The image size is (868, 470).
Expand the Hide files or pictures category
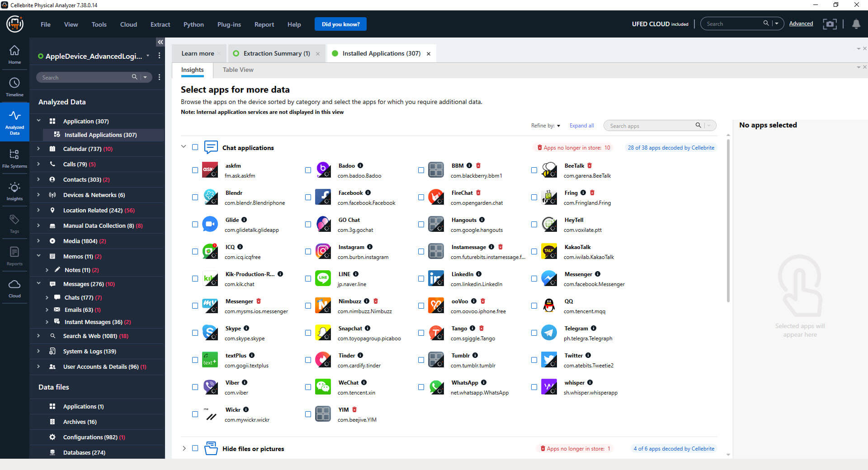click(184, 448)
